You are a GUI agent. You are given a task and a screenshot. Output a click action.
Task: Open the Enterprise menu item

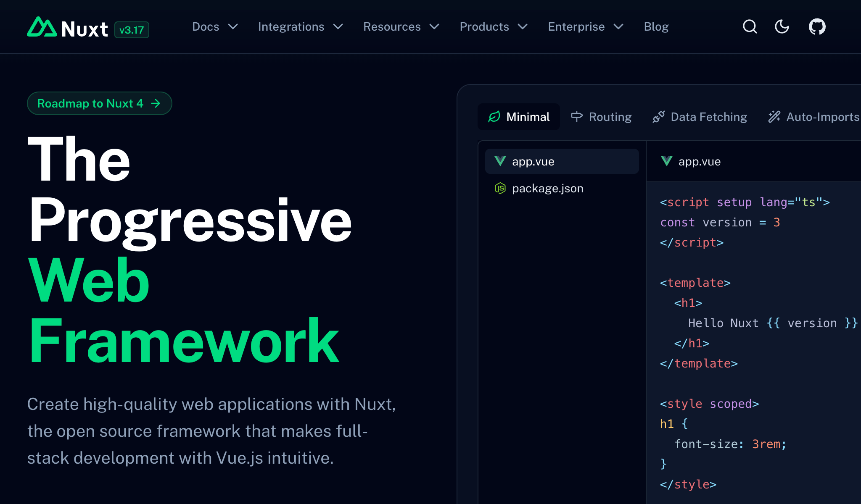coord(576,27)
